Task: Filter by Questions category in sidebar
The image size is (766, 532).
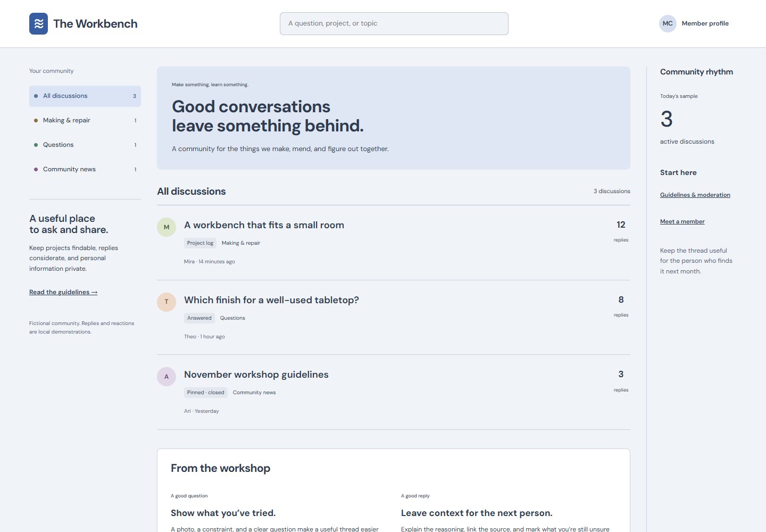Action: click(x=85, y=145)
